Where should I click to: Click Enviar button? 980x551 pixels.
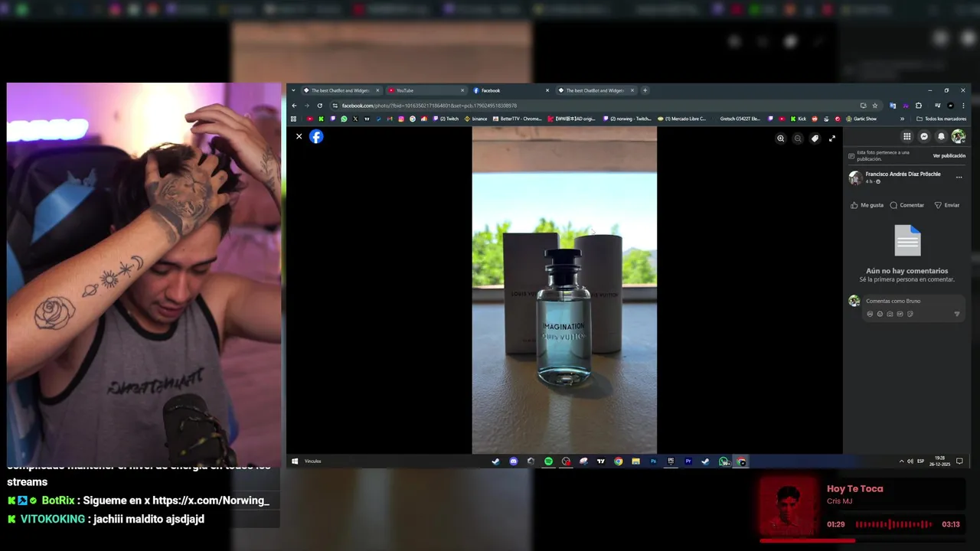(946, 205)
